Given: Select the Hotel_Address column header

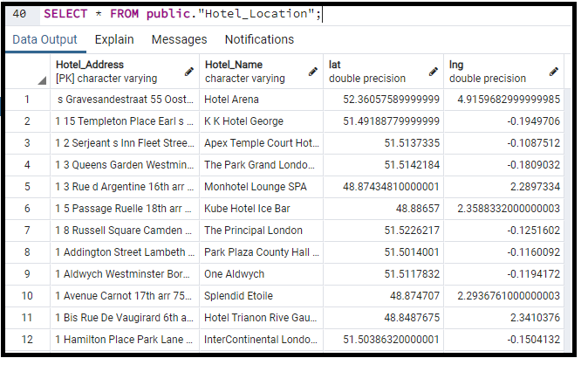Looking at the screenshot, I should [x=125, y=72].
